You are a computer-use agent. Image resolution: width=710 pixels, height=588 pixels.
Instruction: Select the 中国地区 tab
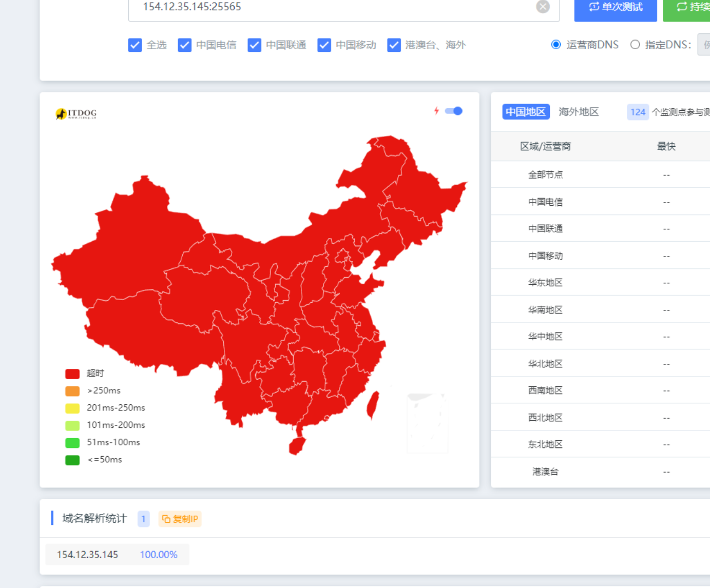coord(526,111)
